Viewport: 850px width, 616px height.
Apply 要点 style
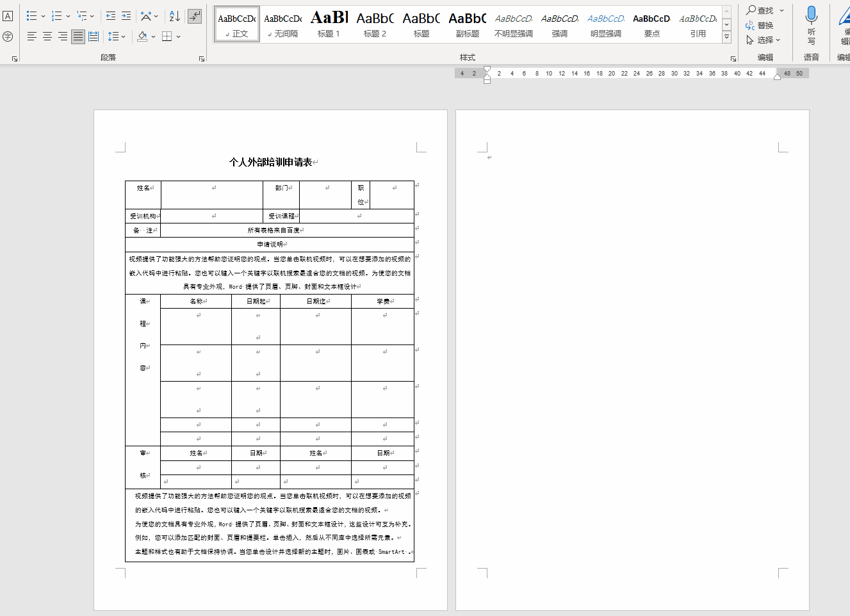click(652, 24)
